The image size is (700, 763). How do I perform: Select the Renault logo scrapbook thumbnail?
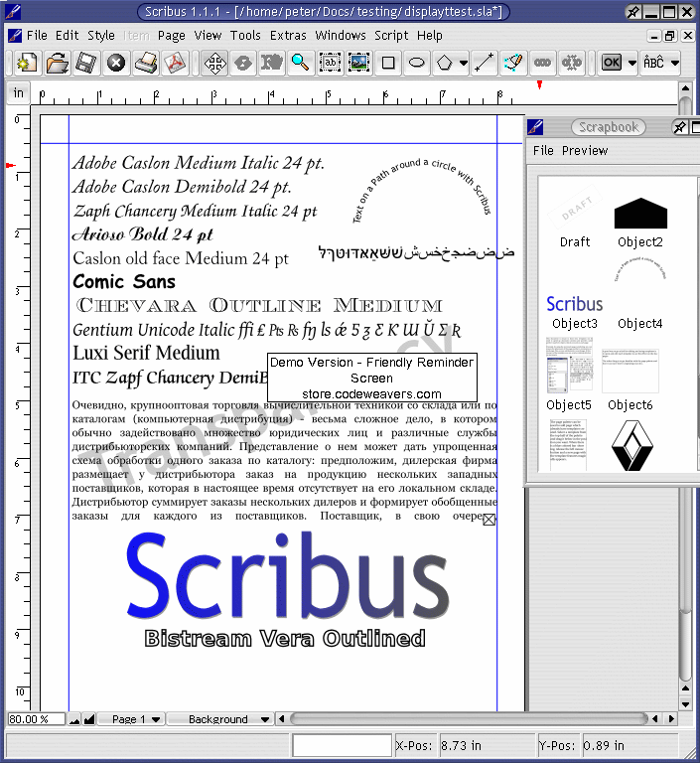pyautogui.click(x=631, y=446)
